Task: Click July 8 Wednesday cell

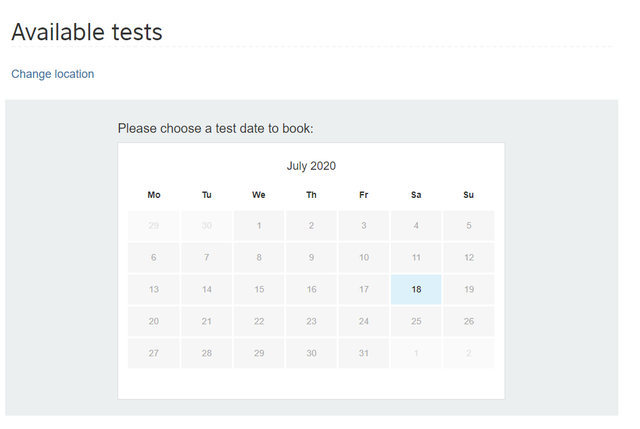Action: click(x=259, y=257)
